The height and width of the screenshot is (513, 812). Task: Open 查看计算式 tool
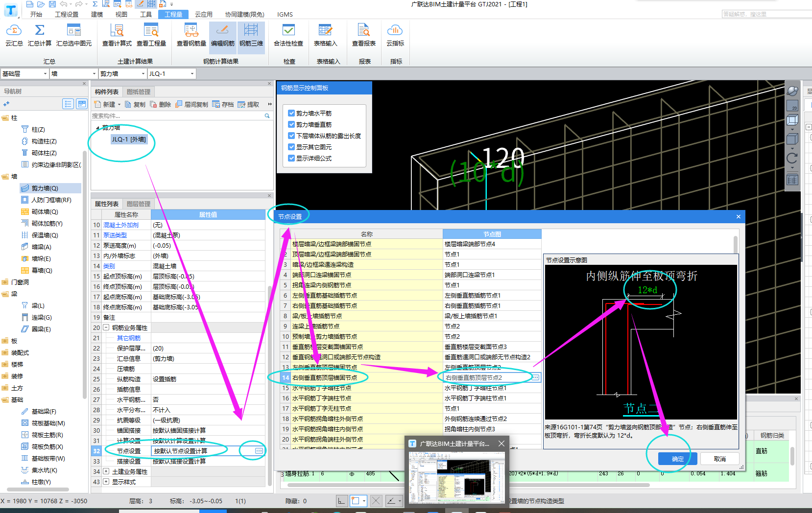tap(117, 35)
